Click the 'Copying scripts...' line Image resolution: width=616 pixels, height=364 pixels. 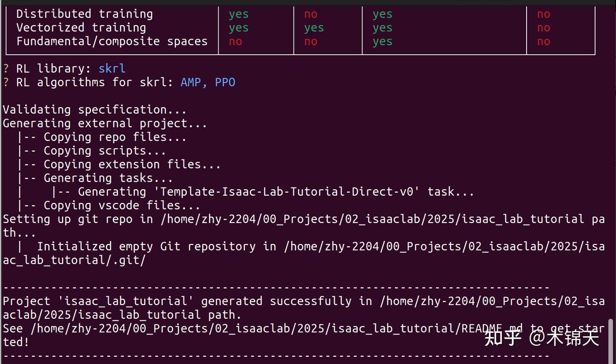[x=105, y=151]
